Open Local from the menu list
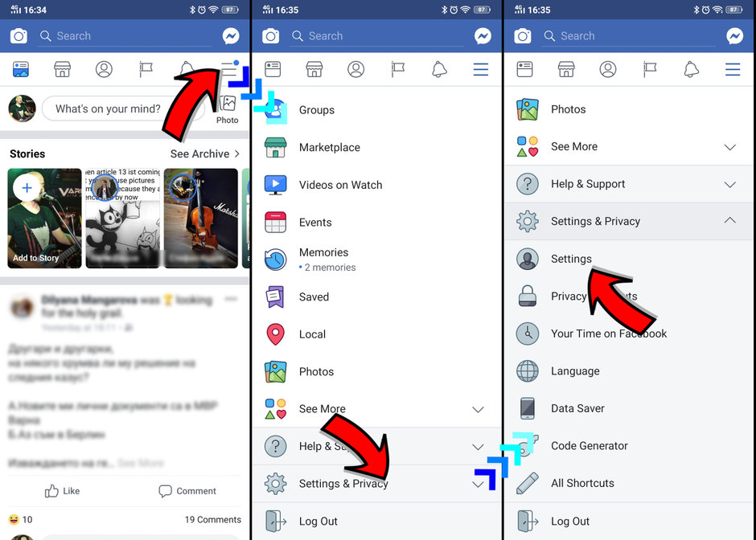Viewport: 756px width, 540px height. [x=377, y=334]
